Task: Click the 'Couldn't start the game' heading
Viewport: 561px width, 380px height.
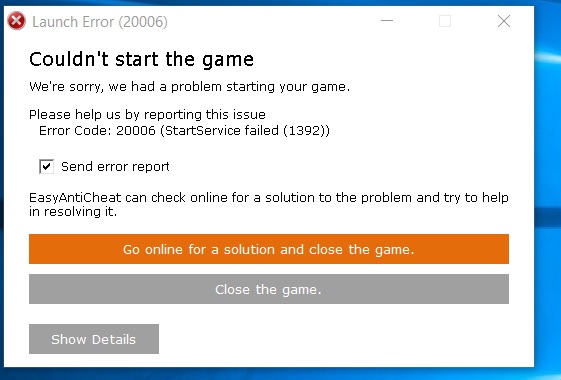Action: coord(142,59)
